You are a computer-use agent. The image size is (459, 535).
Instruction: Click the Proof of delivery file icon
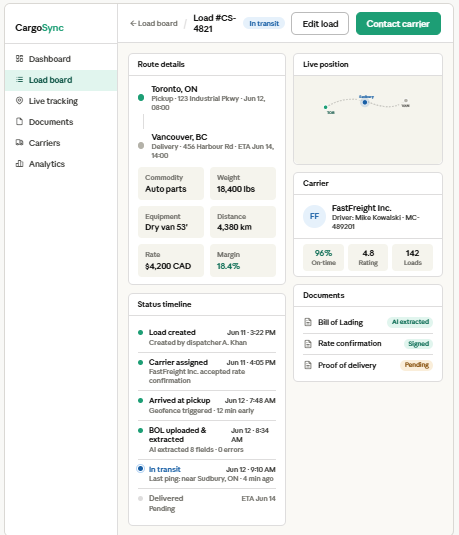tap(308, 365)
